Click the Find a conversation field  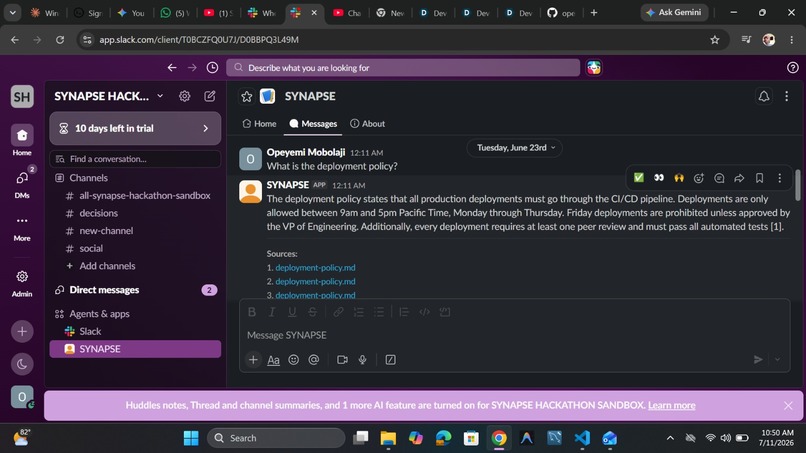[x=135, y=159]
